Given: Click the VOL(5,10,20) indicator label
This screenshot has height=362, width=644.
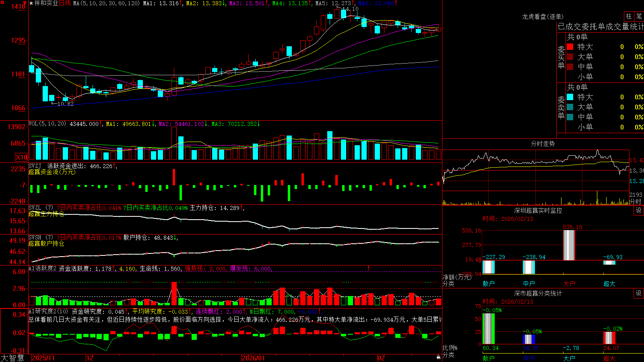Looking at the screenshot, I should pyautogui.click(x=47, y=124).
